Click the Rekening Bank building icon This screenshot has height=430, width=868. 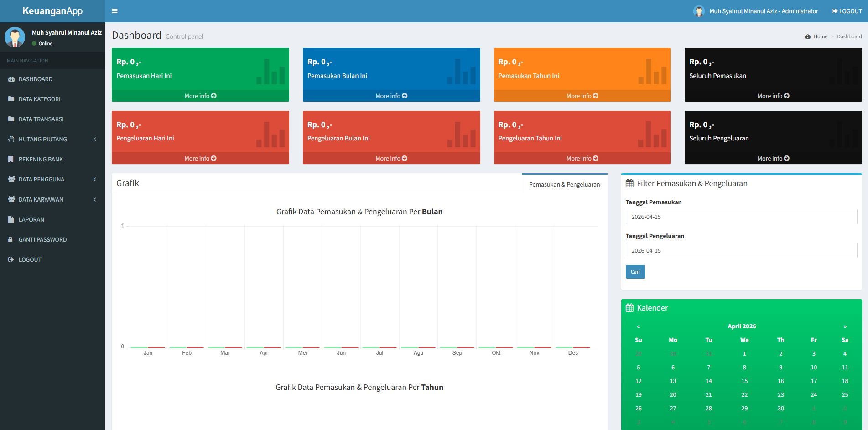tap(11, 159)
